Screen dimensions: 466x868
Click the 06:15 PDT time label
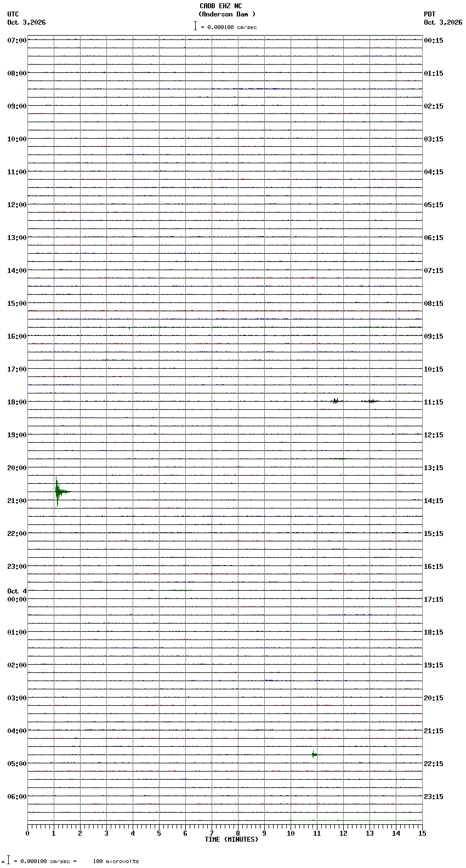pos(434,238)
